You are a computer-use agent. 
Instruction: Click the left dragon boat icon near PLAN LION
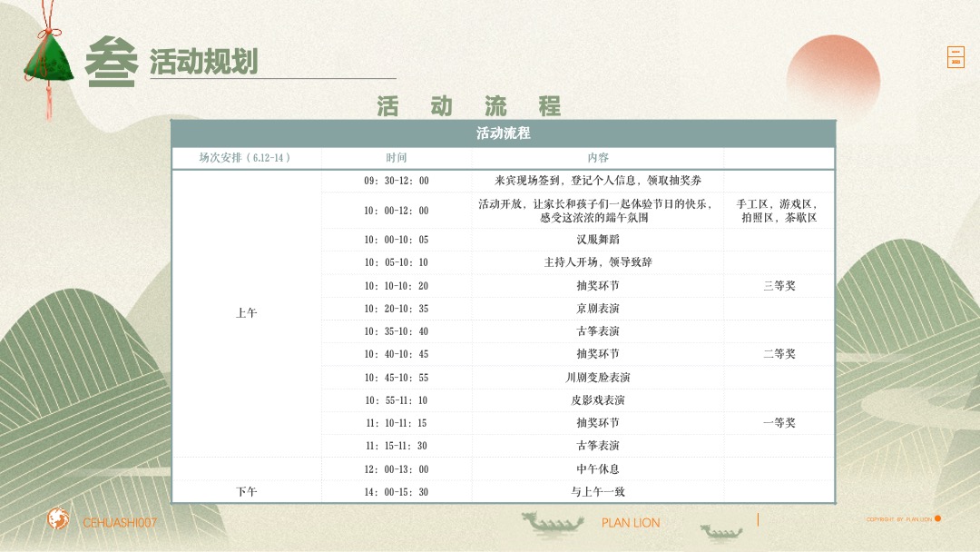(554, 521)
